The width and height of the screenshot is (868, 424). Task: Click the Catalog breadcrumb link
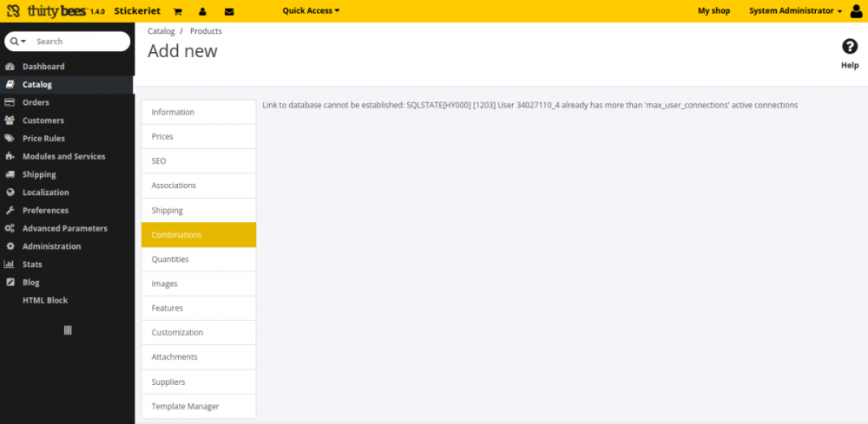point(161,31)
